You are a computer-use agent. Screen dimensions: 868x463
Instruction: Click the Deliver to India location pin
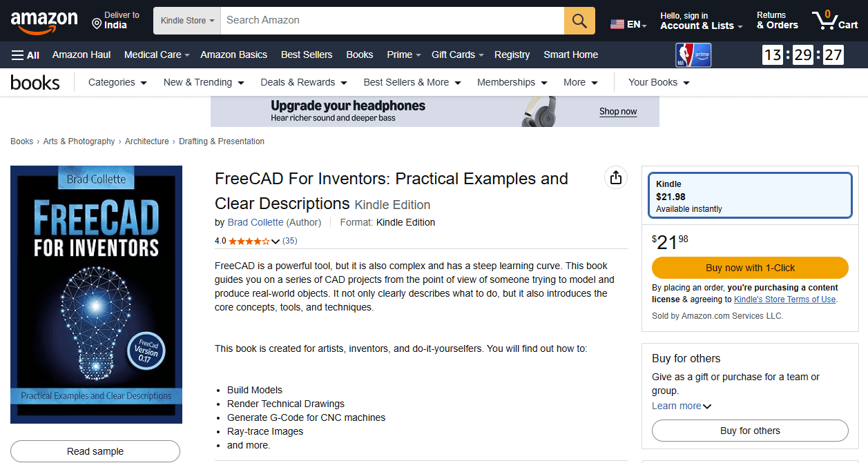pos(97,24)
